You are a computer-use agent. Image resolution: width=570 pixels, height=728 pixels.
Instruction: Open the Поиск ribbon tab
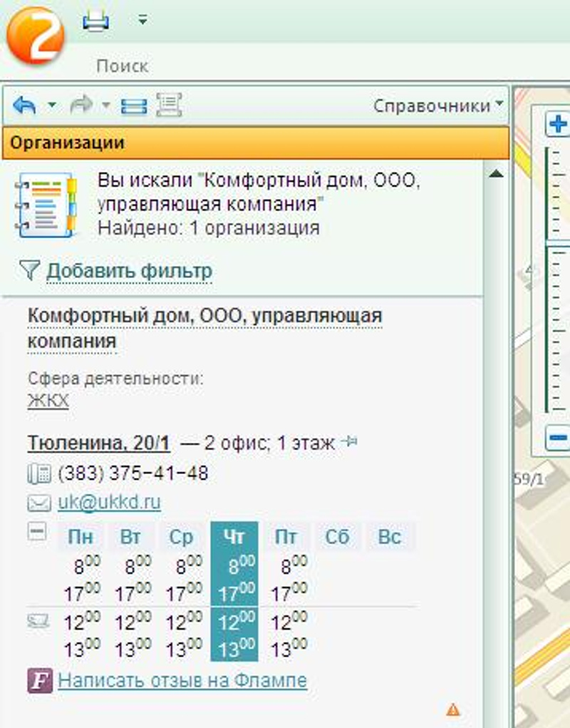coord(122,66)
